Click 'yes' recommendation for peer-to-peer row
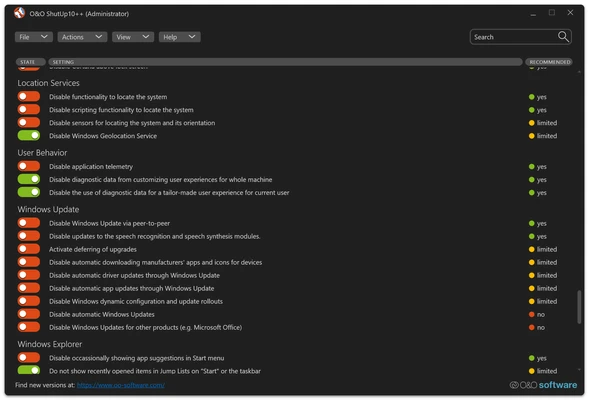589x400 pixels. (541, 223)
